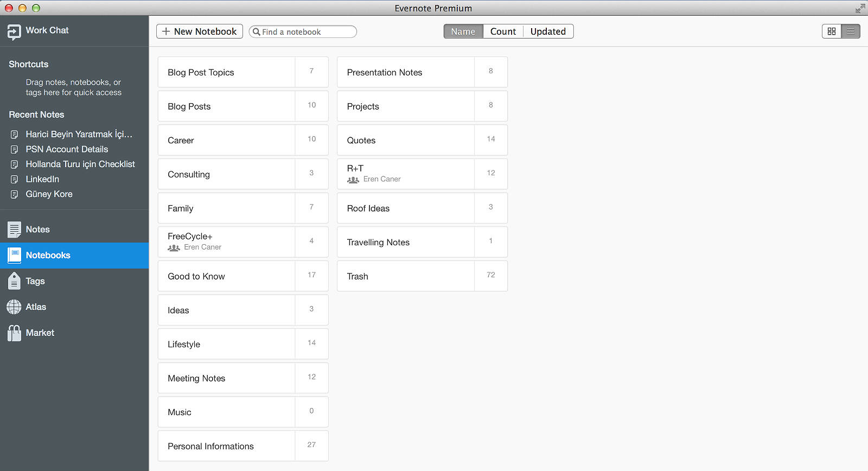This screenshot has height=471, width=868.
Task: Select the Name sort option
Action: pyautogui.click(x=463, y=31)
